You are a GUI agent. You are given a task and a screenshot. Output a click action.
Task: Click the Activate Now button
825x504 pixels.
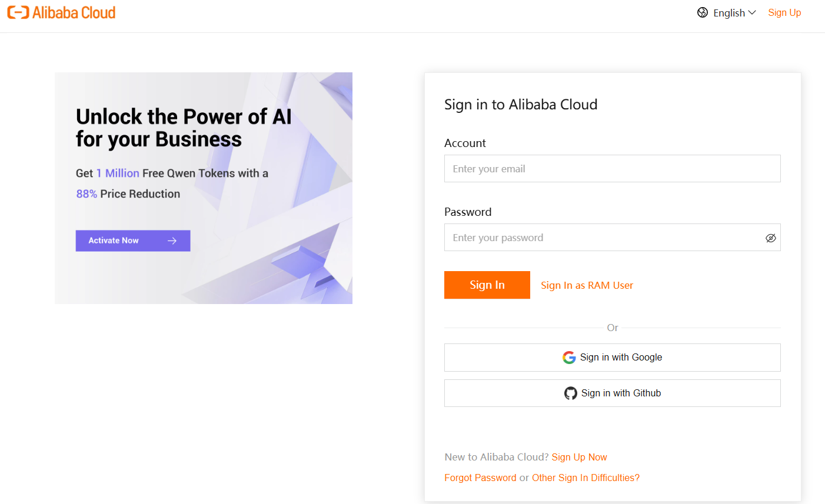pos(132,241)
